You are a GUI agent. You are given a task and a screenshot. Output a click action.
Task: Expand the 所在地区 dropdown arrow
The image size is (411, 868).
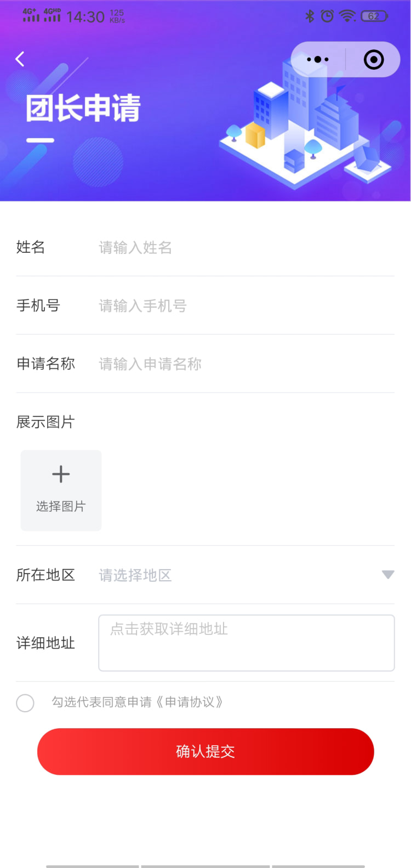point(388,575)
